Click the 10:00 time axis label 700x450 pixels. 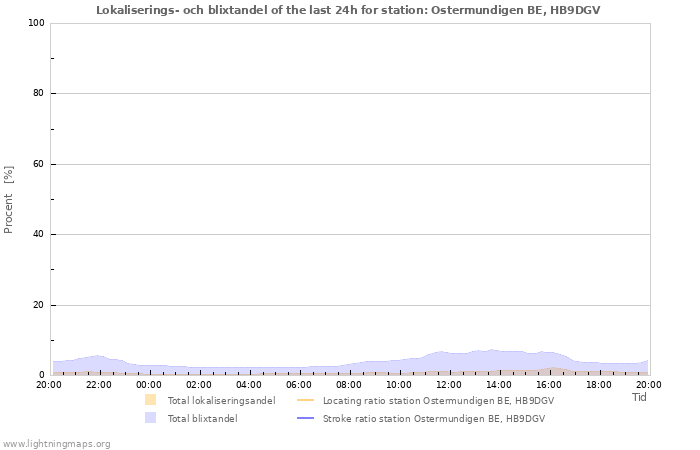(x=399, y=384)
